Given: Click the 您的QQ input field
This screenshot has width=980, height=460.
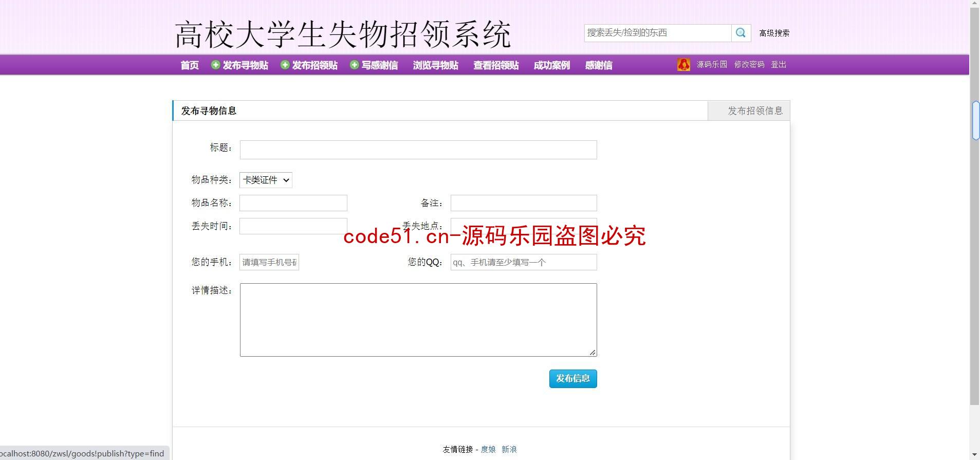Looking at the screenshot, I should point(524,262).
